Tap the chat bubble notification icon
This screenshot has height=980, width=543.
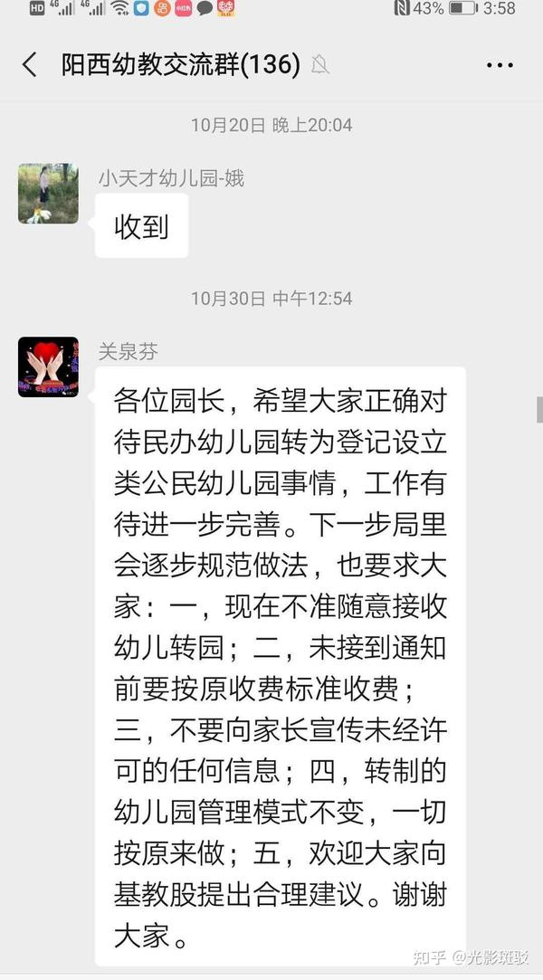(x=205, y=9)
